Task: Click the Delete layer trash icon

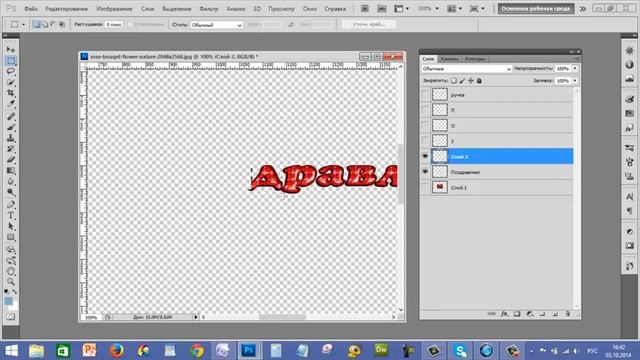Action: (x=567, y=314)
